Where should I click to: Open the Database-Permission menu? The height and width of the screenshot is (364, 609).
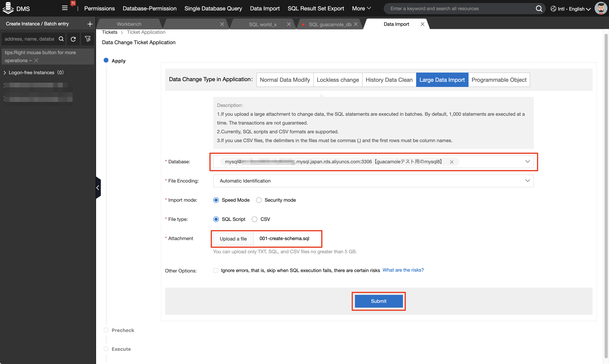pyautogui.click(x=149, y=8)
